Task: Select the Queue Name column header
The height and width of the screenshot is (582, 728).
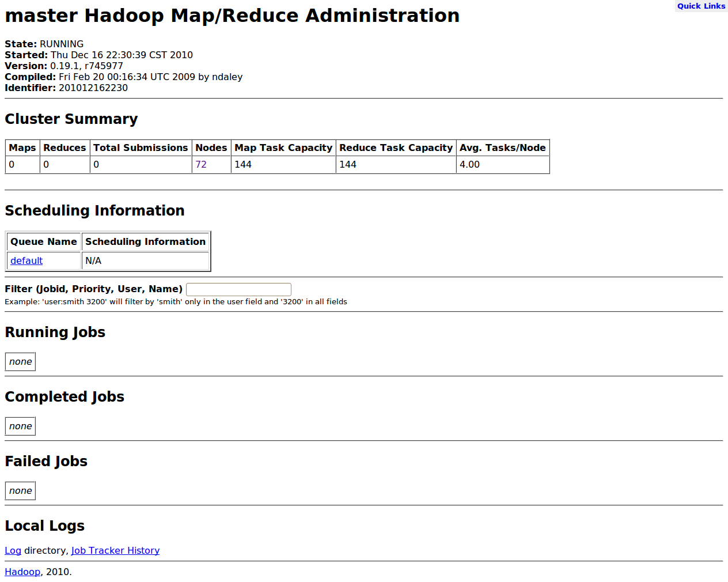Action: coord(44,241)
